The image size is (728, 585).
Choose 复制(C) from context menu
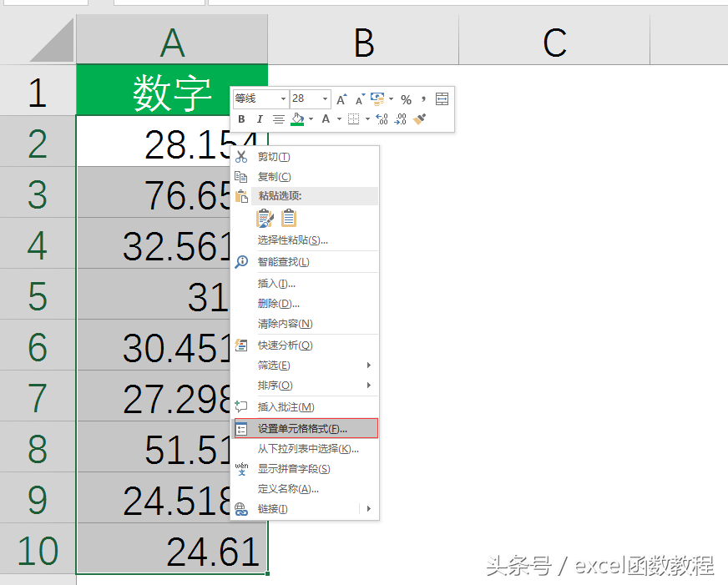[305, 177]
